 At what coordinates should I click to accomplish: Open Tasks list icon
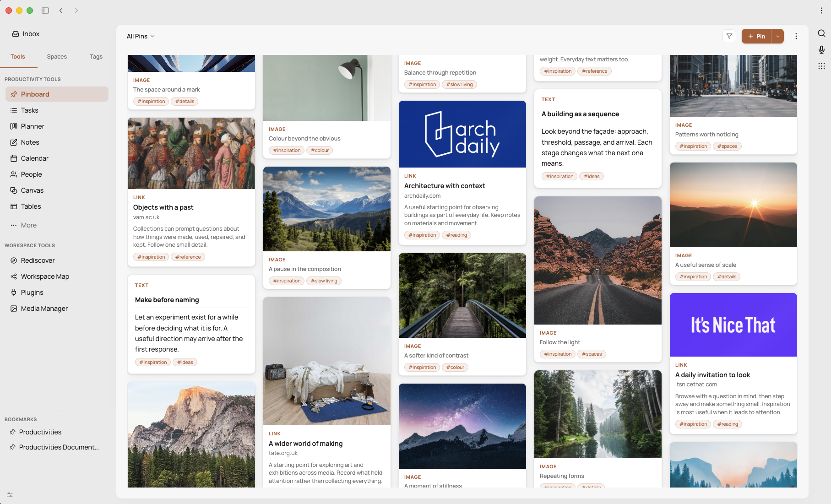(x=14, y=110)
